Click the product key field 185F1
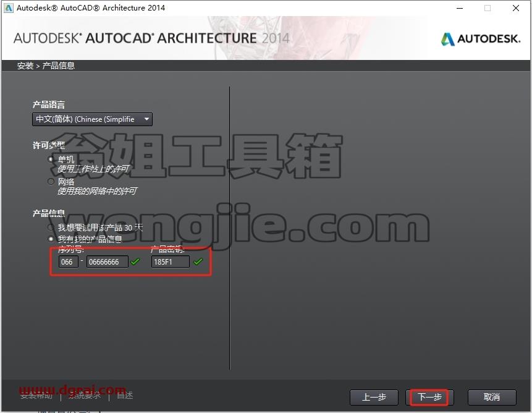Viewport: 532px width, 413px height. pos(171,262)
